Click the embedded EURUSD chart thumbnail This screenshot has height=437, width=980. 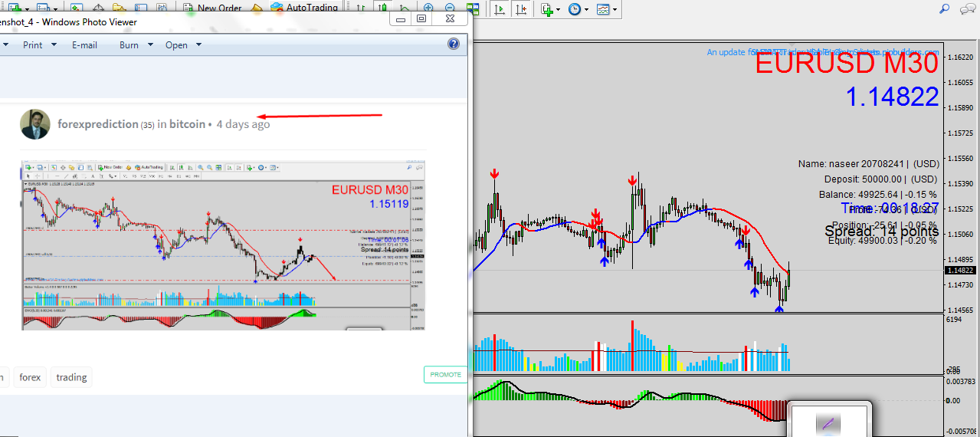click(x=223, y=245)
